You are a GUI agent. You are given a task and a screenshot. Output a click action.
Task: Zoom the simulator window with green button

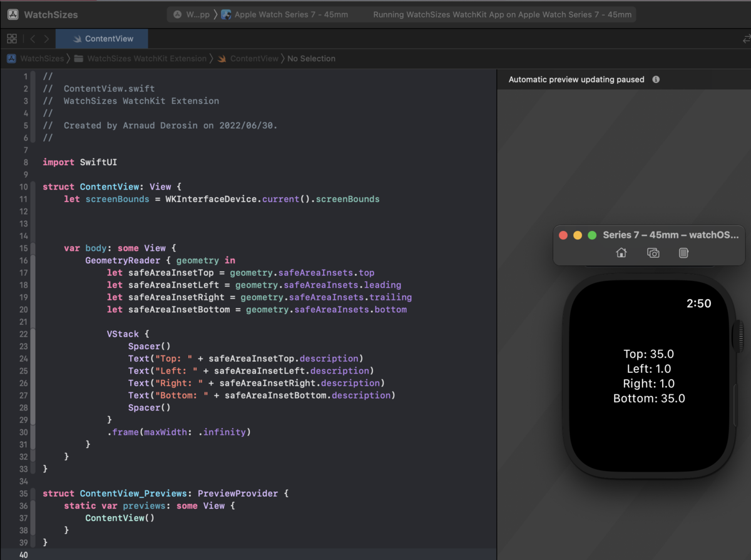click(x=591, y=235)
